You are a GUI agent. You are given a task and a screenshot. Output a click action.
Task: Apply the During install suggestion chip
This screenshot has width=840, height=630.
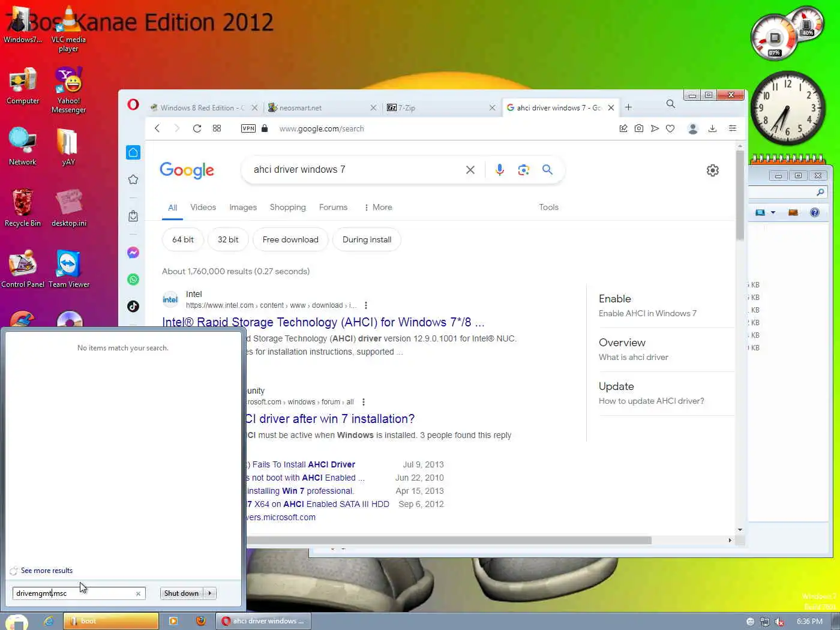point(367,239)
